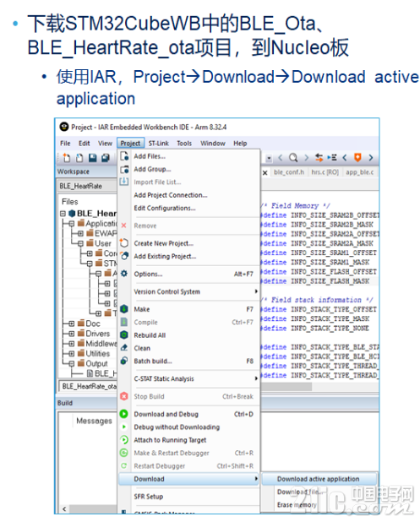Click the Batch build icon

click(x=124, y=361)
